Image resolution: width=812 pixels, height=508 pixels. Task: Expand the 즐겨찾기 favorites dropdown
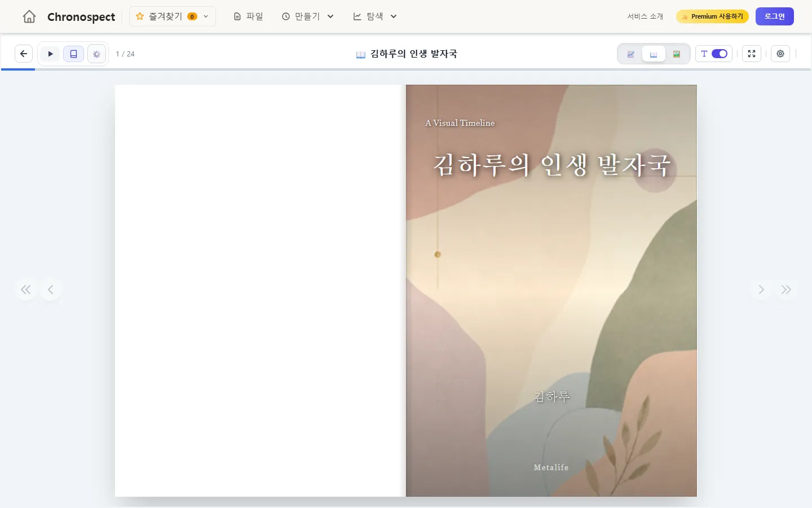[x=173, y=16]
